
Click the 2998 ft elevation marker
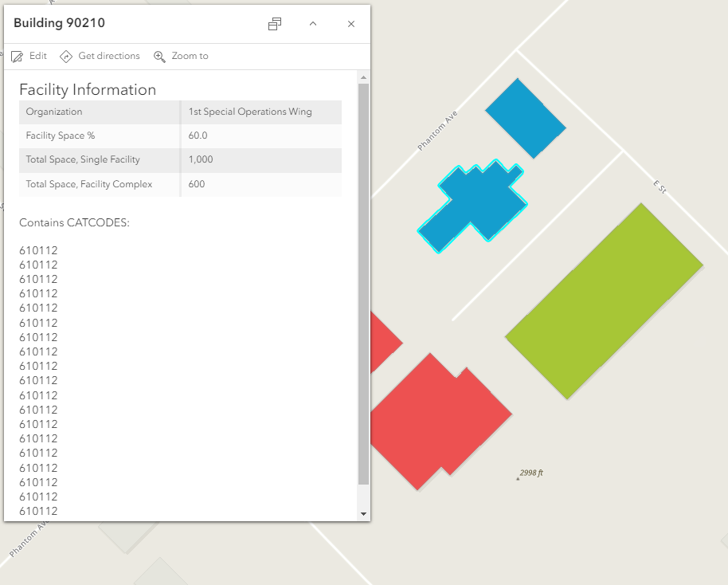pyautogui.click(x=530, y=473)
